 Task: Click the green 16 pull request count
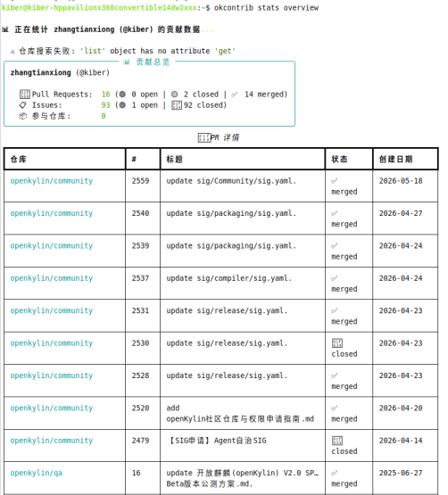coord(105,94)
